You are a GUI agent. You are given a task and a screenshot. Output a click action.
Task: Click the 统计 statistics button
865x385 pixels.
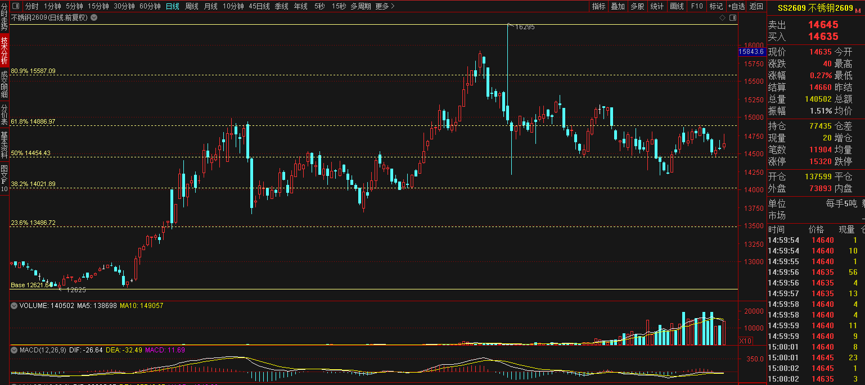pyautogui.click(x=656, y=7)
